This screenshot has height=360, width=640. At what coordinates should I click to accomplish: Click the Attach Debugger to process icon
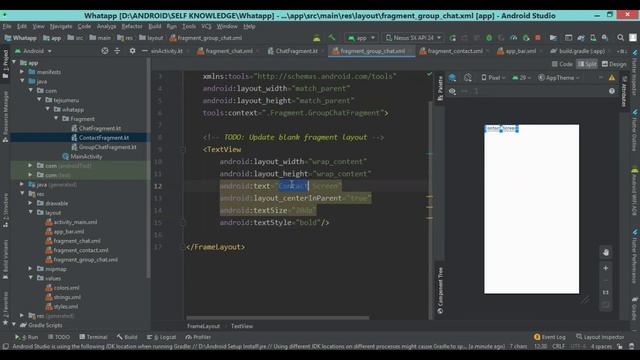[526, 38]
